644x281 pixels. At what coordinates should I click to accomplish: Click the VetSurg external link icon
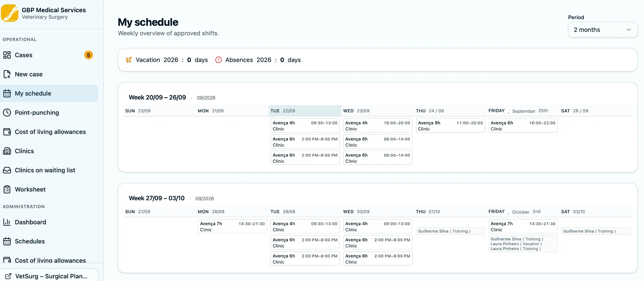(x=8, y=276)
